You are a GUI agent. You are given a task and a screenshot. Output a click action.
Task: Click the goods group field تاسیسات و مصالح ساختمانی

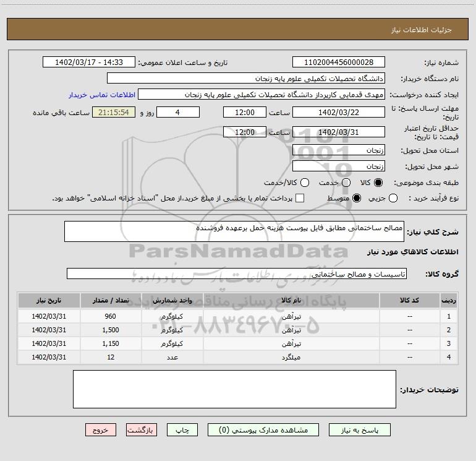click(x=237, y=274)
